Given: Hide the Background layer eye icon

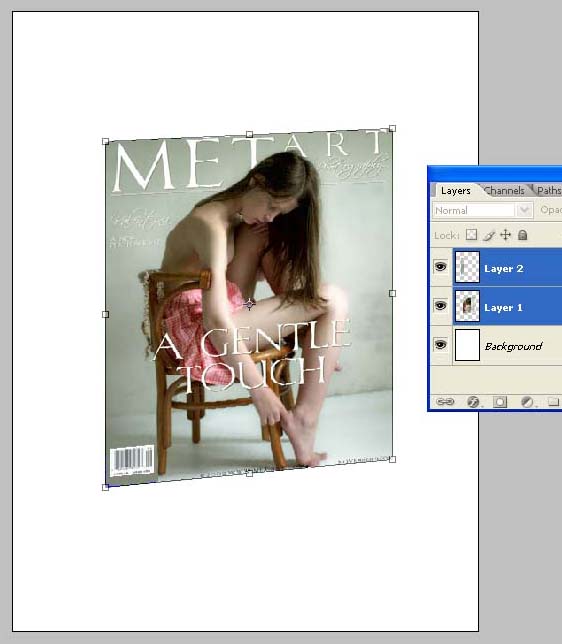Looking at the screenshot, I should pyautogui.click(x=440, y=344).
